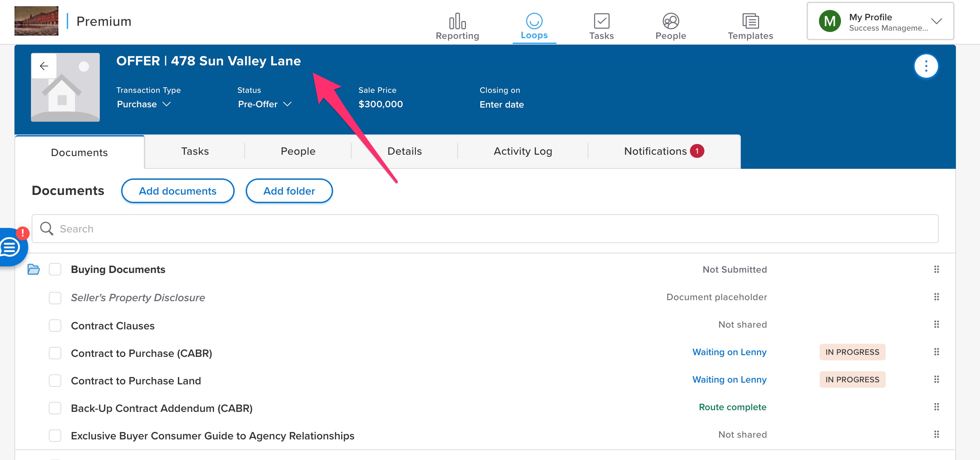
Task: Click the drag handle for Contract to Purchase Land
Action: pyautogui.click(x=936, y=379)
